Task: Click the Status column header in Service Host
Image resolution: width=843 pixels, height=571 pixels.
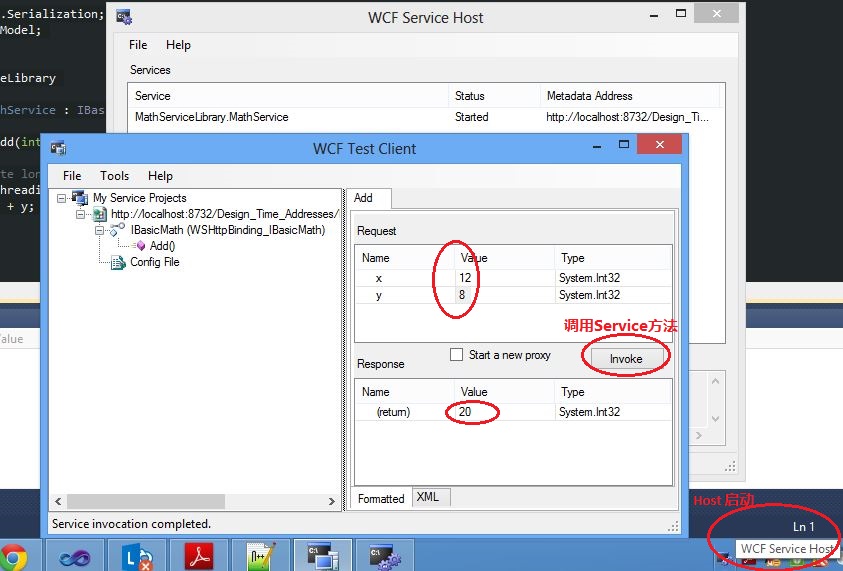Action: [x=494, y=96]
